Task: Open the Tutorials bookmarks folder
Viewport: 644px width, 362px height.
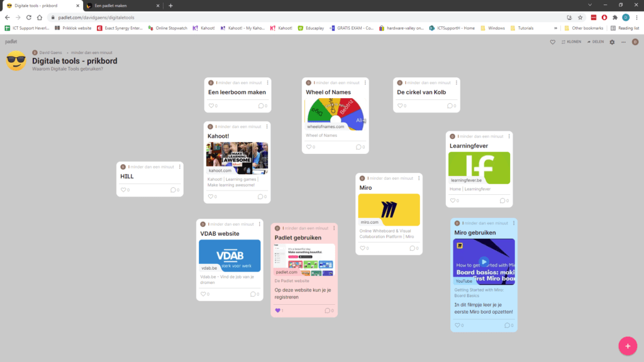Action: pos(522,28)
